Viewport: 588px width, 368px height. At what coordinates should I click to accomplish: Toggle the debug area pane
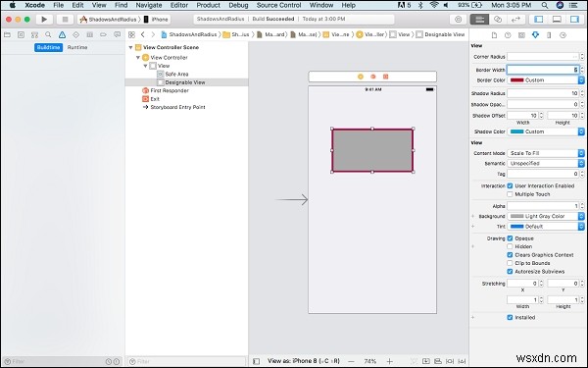[557, 20]
